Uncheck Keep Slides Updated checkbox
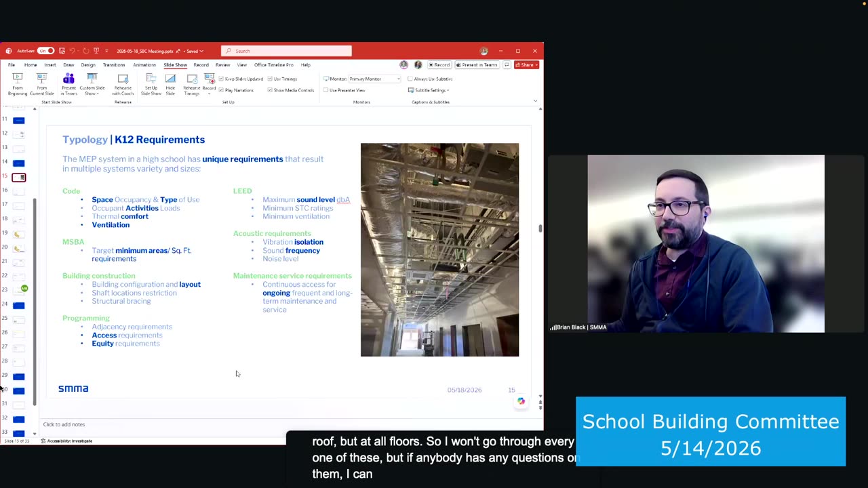This screenshot has width=868, height=488. coord(221,79)
